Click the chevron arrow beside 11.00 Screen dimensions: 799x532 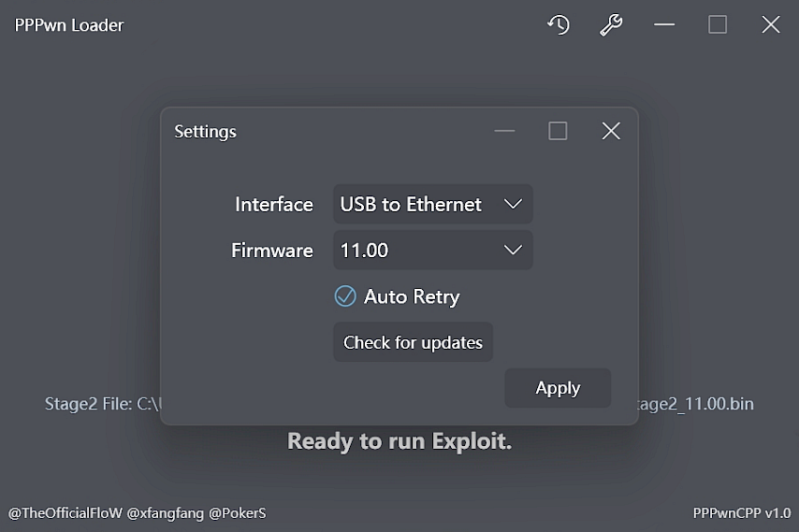[x=513, y=250]
